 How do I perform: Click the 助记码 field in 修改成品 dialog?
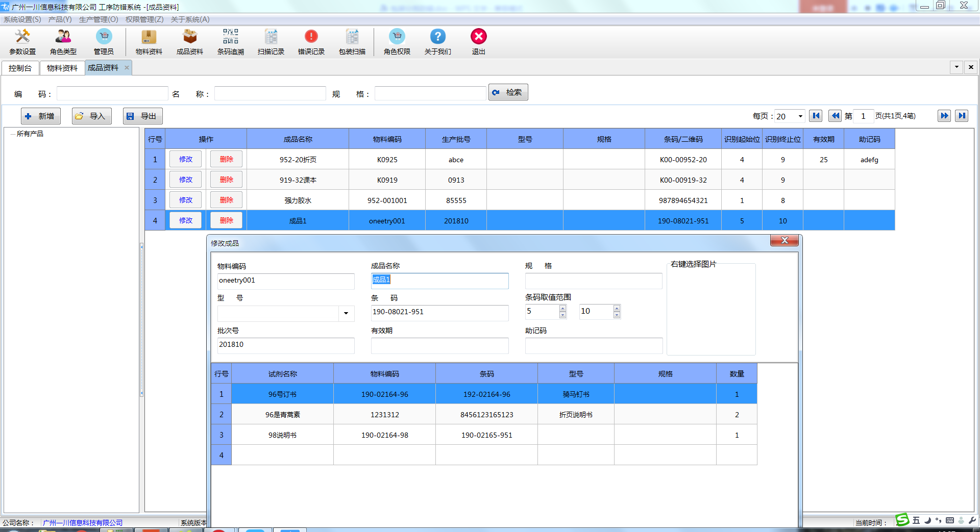[x=594, y=345]
